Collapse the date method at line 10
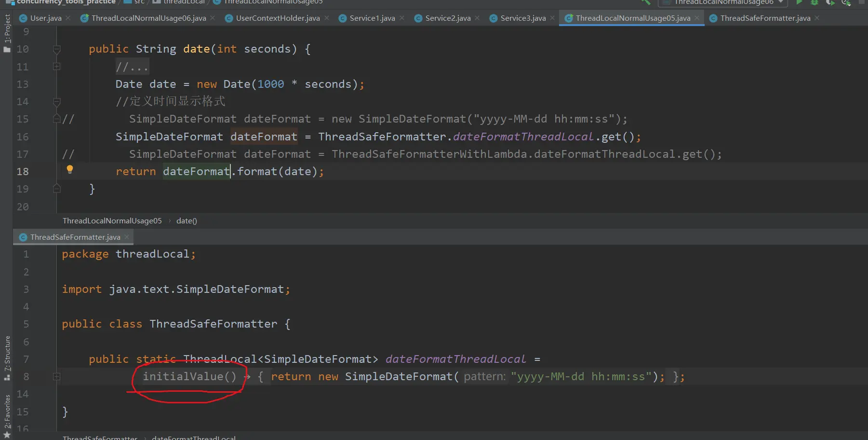The image size is (868, 440). [x=56, y=49]
